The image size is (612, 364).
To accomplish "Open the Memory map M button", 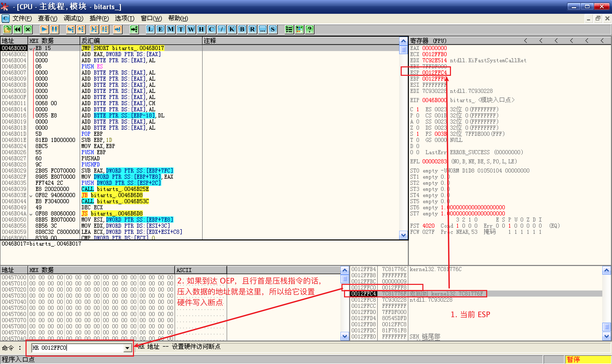I will click(x=170, y=29).
